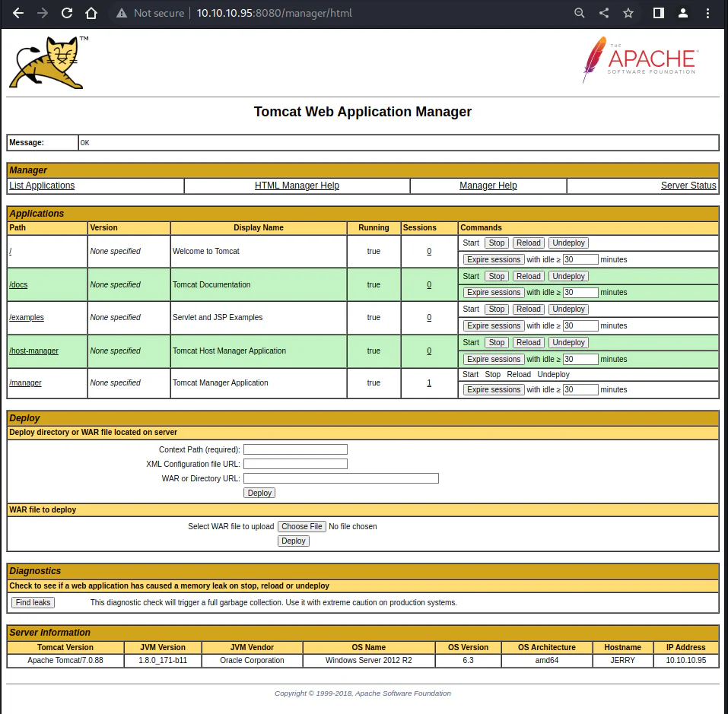Reload the /host-manager application
The width and height of the screenshot is (728, 714).
[x=529, y=342]
